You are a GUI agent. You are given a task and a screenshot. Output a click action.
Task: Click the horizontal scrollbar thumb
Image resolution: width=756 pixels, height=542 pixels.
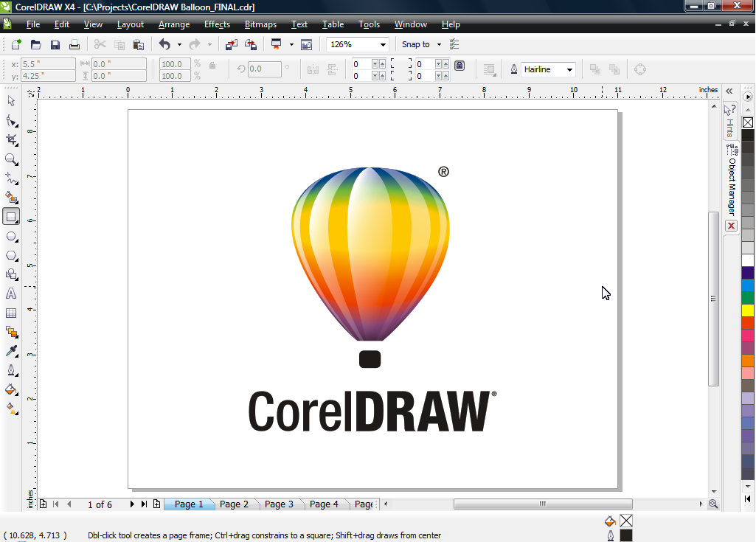tap(543, 504)
